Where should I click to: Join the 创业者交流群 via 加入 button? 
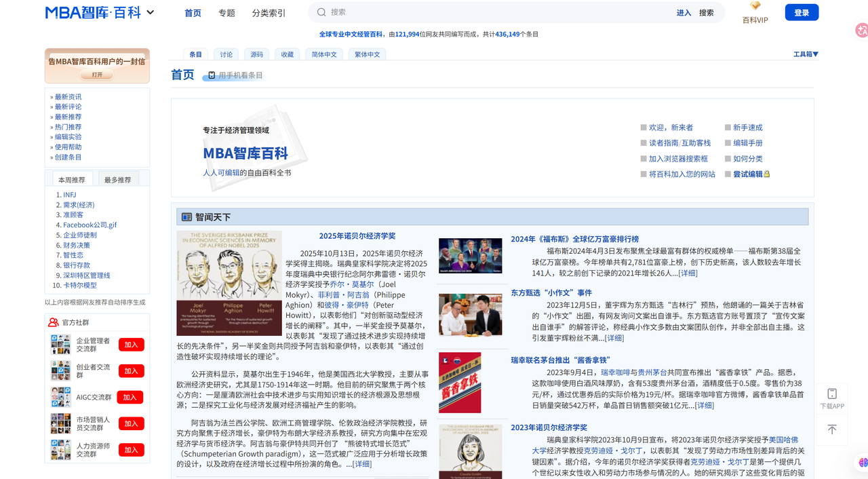pyautogui.click(x=131, y=371)
